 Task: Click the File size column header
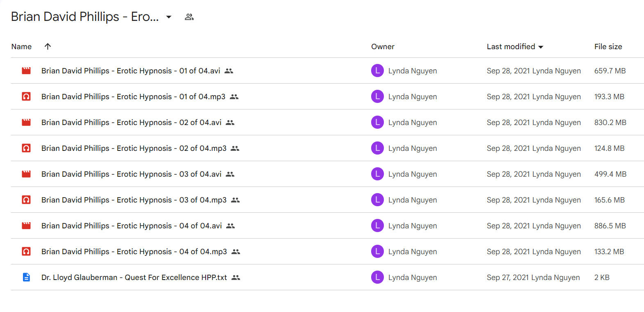[608, 47]
